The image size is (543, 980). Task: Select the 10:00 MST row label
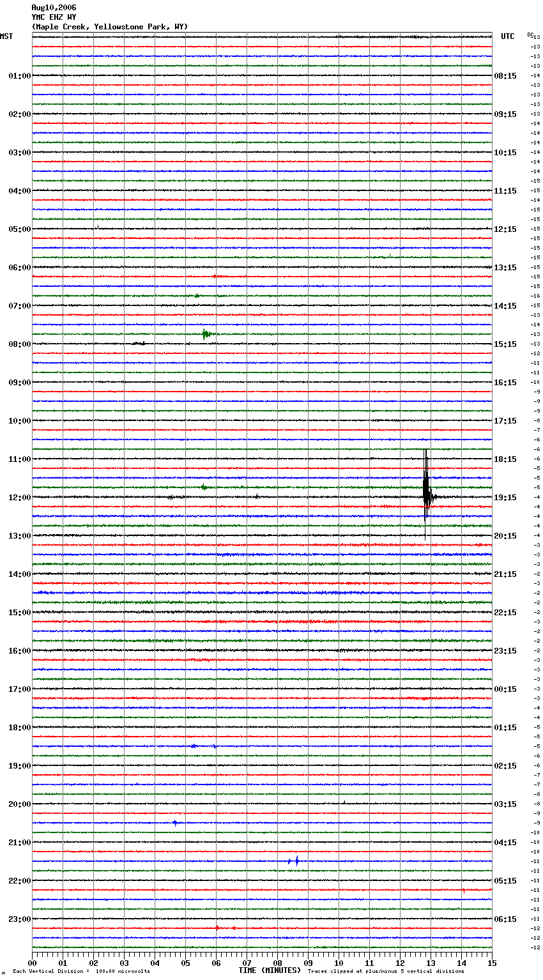tap(20, 421)
